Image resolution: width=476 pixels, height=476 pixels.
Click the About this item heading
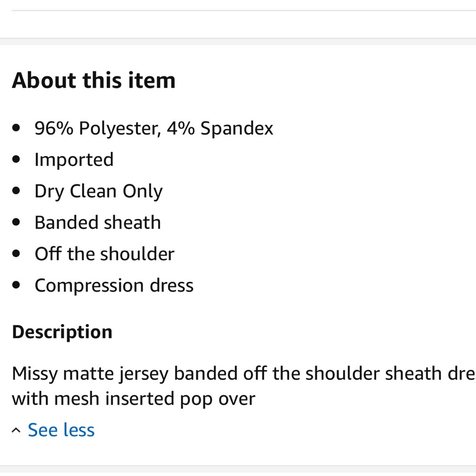click(x=94, y=80)
